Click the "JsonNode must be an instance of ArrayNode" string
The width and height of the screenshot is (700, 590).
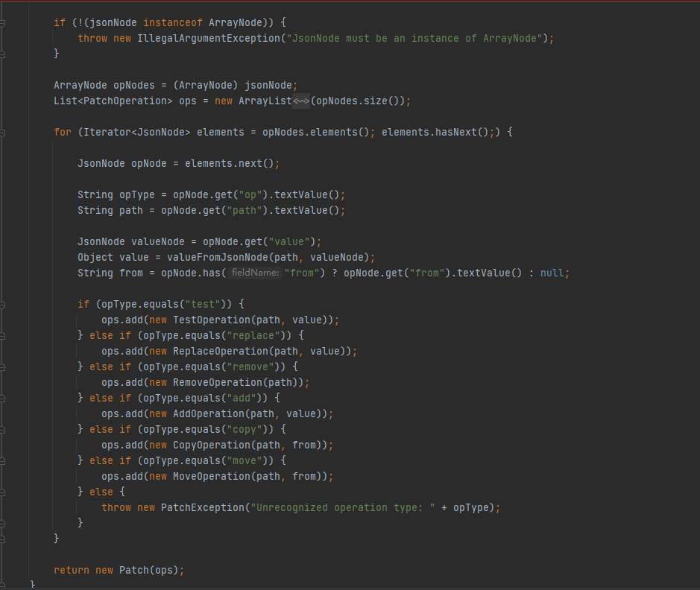click(x=414, y=38)
